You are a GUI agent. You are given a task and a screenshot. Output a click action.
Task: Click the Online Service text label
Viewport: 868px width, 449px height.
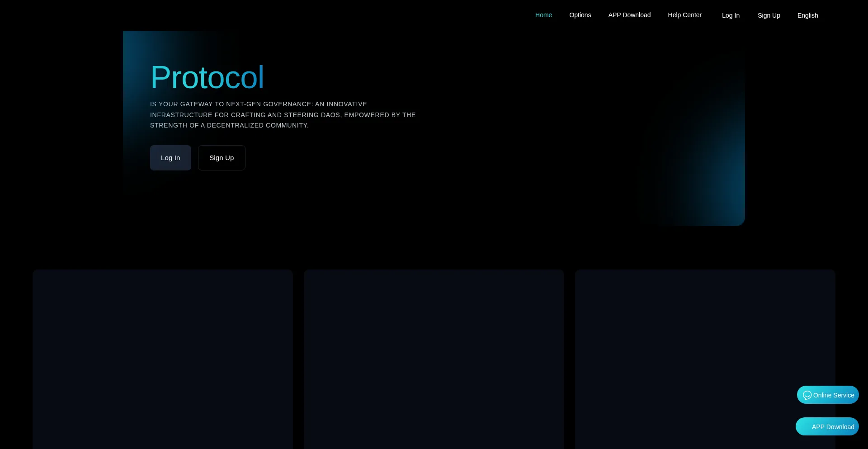click(834, 395)
